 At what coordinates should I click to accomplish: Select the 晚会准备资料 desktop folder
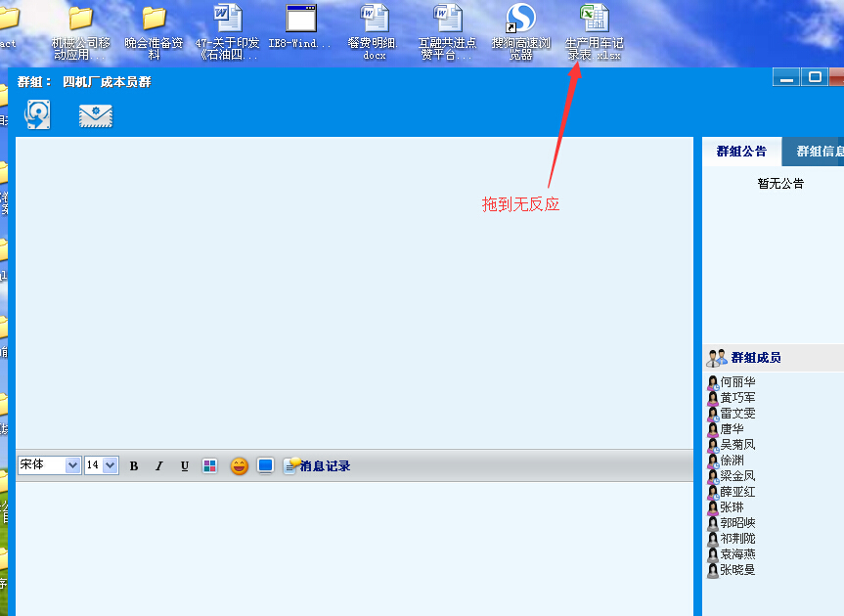pyautogui.click(x=154, y=19)
